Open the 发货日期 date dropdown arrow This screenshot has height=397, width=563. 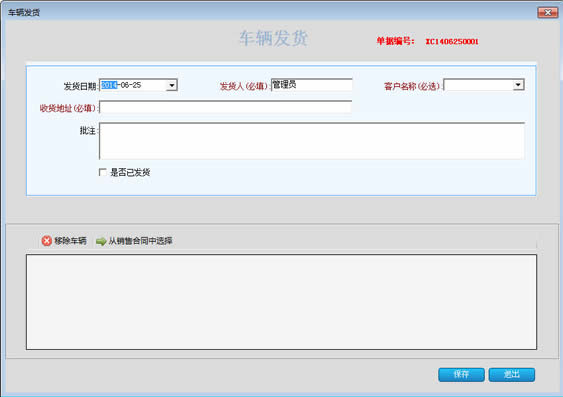pos(172,85)
